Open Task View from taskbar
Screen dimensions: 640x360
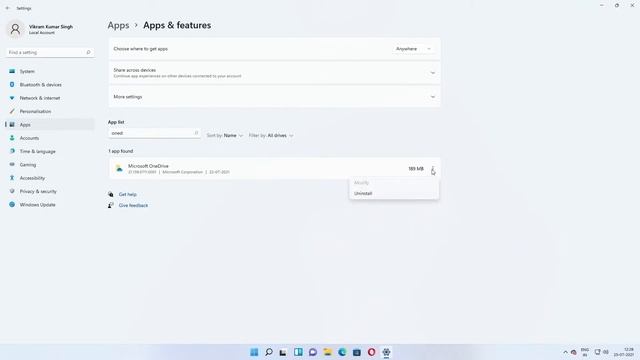click(283, 352)
